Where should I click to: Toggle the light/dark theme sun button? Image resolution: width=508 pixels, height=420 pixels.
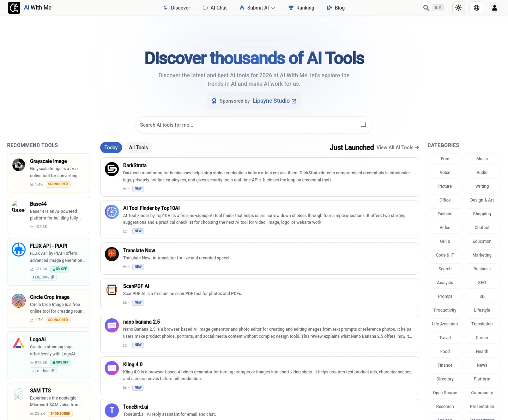pyautogui.click(x=459, y=8)
